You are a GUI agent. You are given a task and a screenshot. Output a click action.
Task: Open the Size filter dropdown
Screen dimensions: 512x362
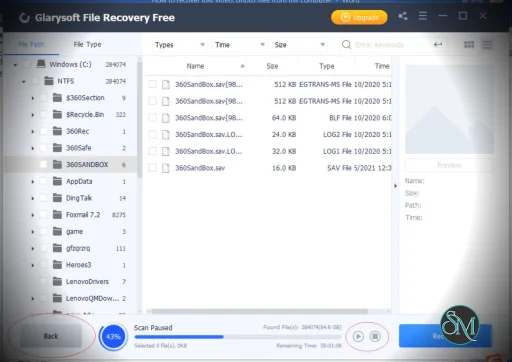pos(299,45)
